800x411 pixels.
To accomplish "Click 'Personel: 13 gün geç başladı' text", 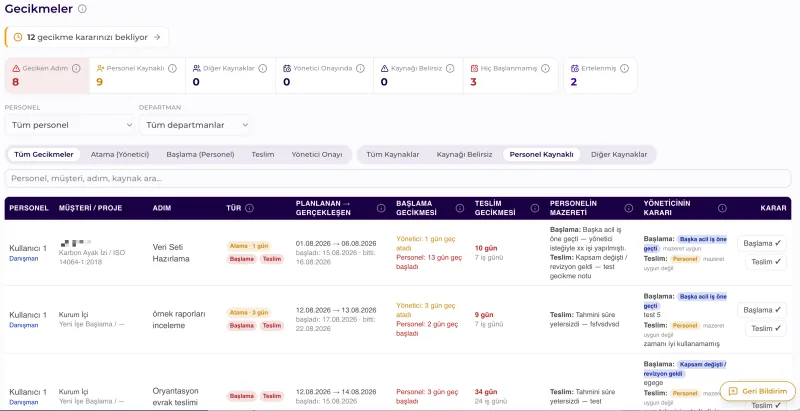I will pyautogui.click(x=429, y=262).
